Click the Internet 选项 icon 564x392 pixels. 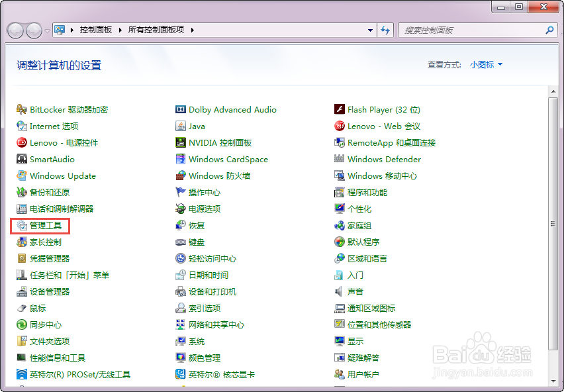click(22, 126)
